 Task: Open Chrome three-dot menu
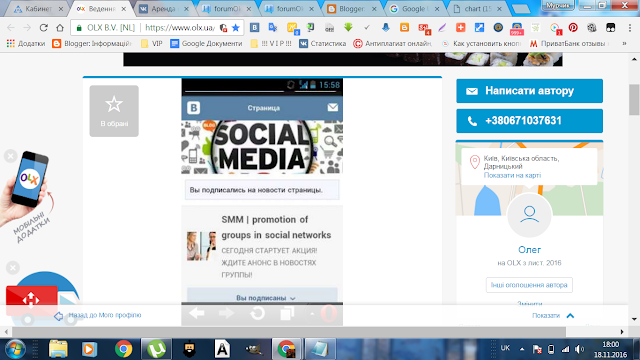click(630, 27)
